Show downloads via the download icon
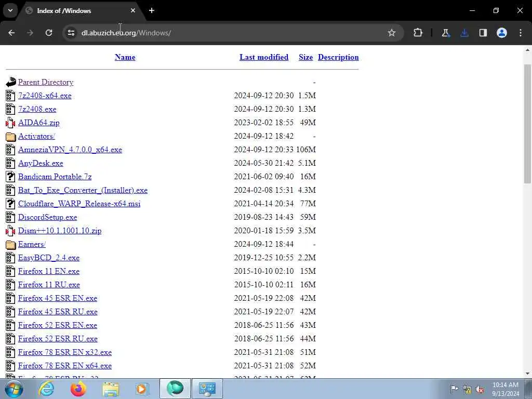The height and width of the screenshot is (399, 532). 464,33
